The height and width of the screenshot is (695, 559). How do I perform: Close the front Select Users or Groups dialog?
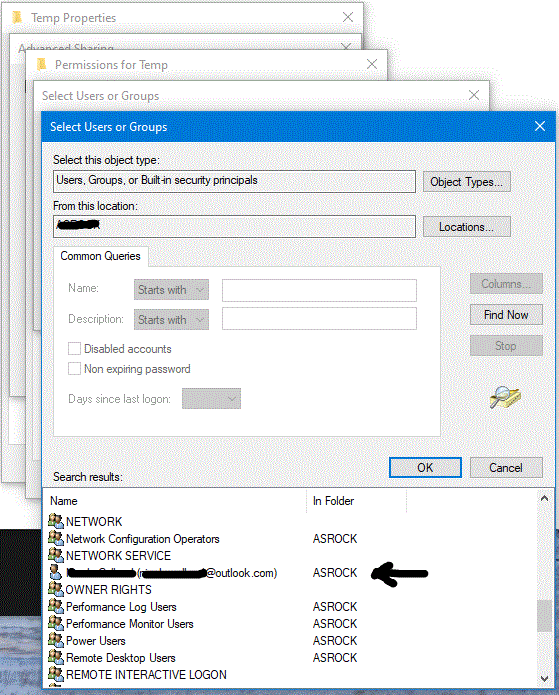[539, 126]
